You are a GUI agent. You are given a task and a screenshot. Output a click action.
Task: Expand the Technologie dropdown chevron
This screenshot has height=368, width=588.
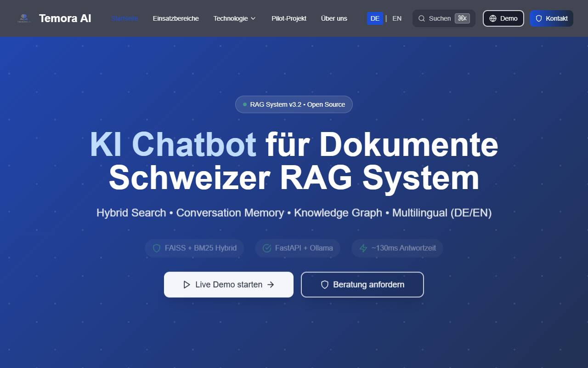pyautogui.click(x=253, y=18)
